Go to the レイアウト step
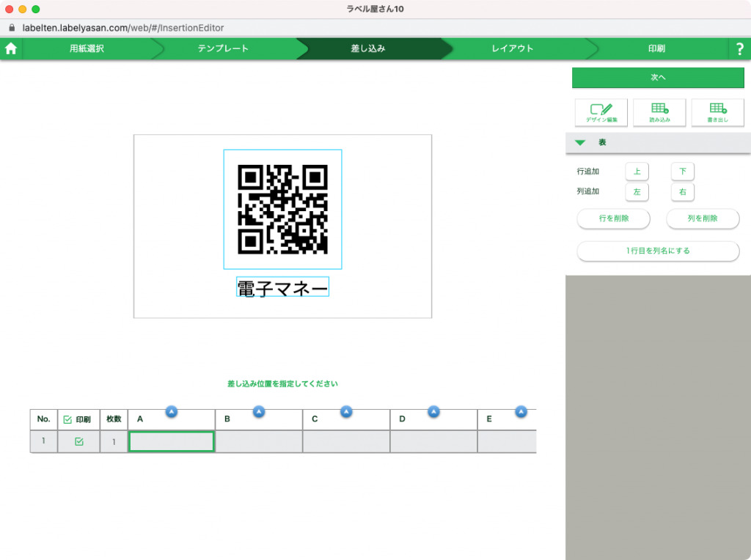The image size is (751, 560). coord(513,48)
